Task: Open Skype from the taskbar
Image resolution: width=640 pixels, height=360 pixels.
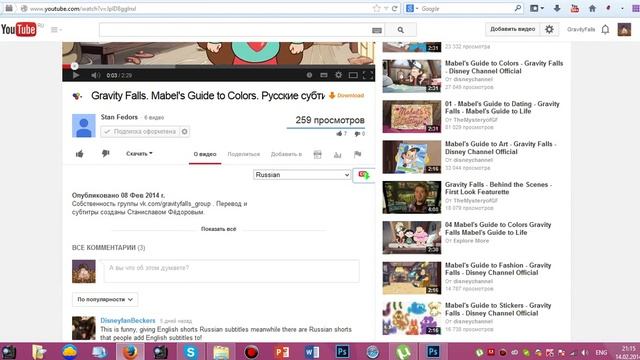Action: pyautogui.click(x=191, y=352)
